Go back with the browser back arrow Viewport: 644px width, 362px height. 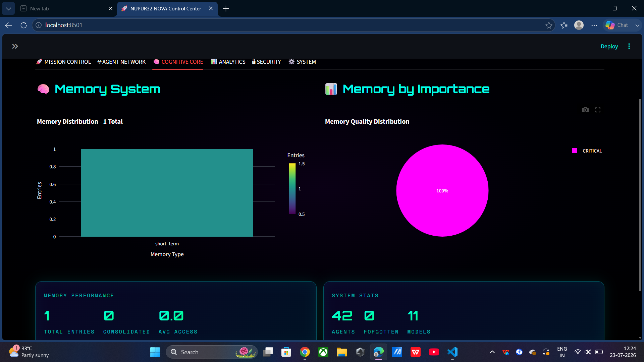pyautogui.click(x=9, y=25)
